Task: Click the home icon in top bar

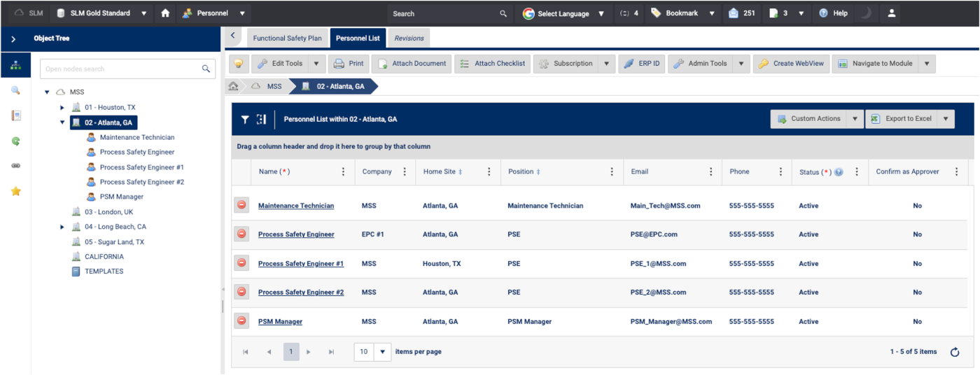Action: pyautogui.click(x=165, y=13)
